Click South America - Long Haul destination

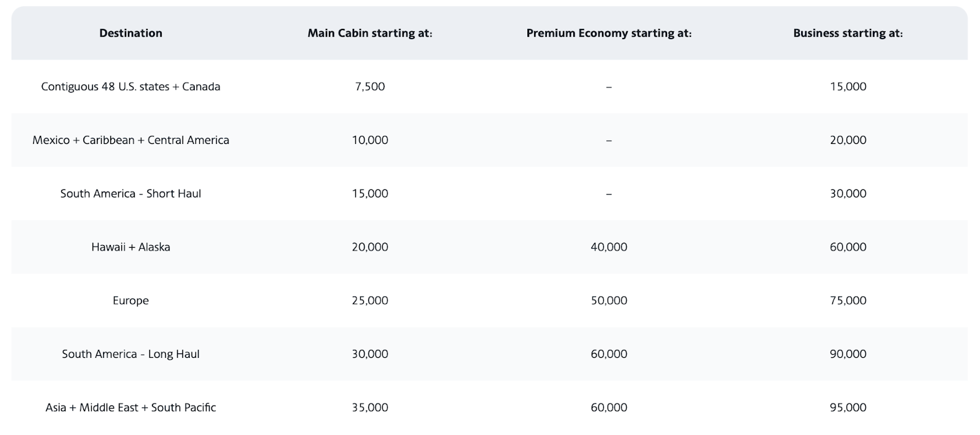(130, 354)
